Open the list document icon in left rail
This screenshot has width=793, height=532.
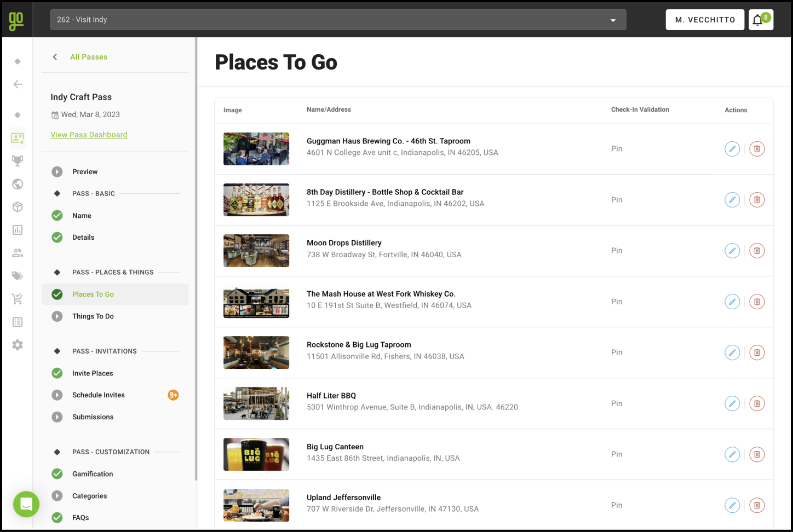[x=18, y=322]
